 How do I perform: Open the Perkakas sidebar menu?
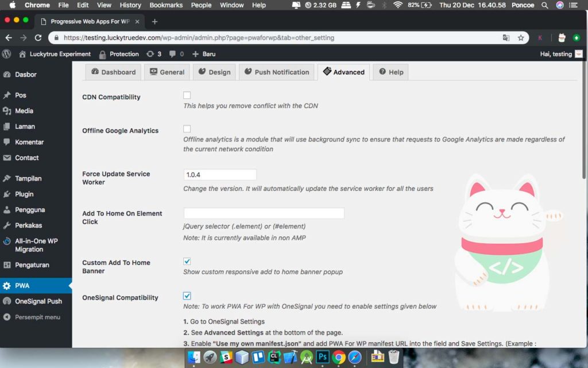[x=36, y=225]
